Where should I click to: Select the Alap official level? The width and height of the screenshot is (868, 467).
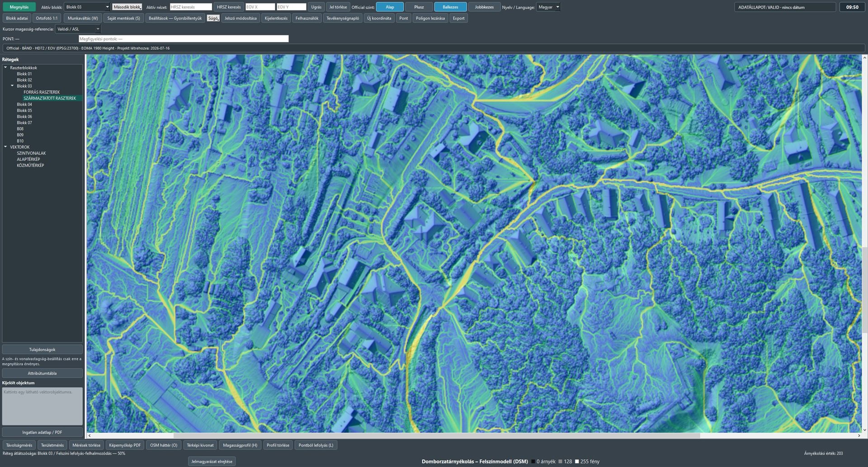(x=390, y=7)
